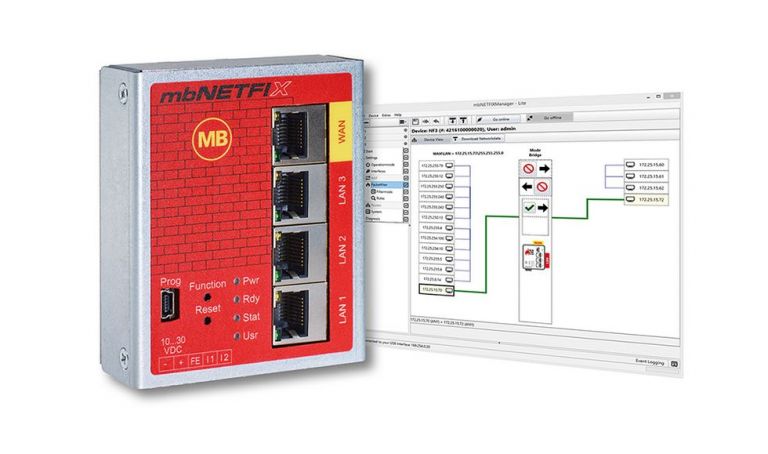The image size is (768, 454).
Task: Toggle the checkbox beside Packetfilter
Action: [406, 185]
